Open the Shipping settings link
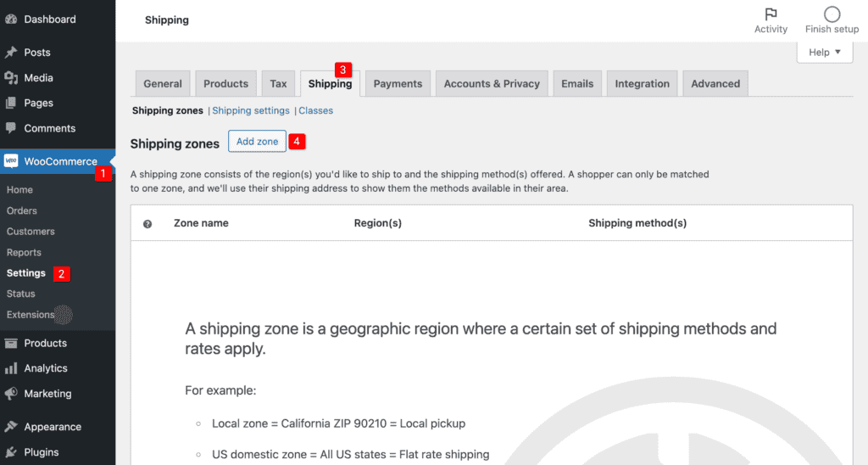Image resolution: width=868 pixels, height=465 pixels. 251,111
